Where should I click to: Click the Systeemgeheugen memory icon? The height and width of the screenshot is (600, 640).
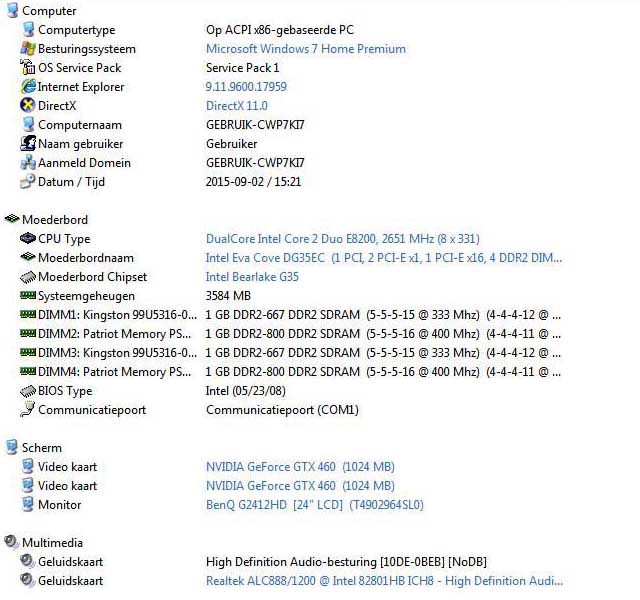28,295
